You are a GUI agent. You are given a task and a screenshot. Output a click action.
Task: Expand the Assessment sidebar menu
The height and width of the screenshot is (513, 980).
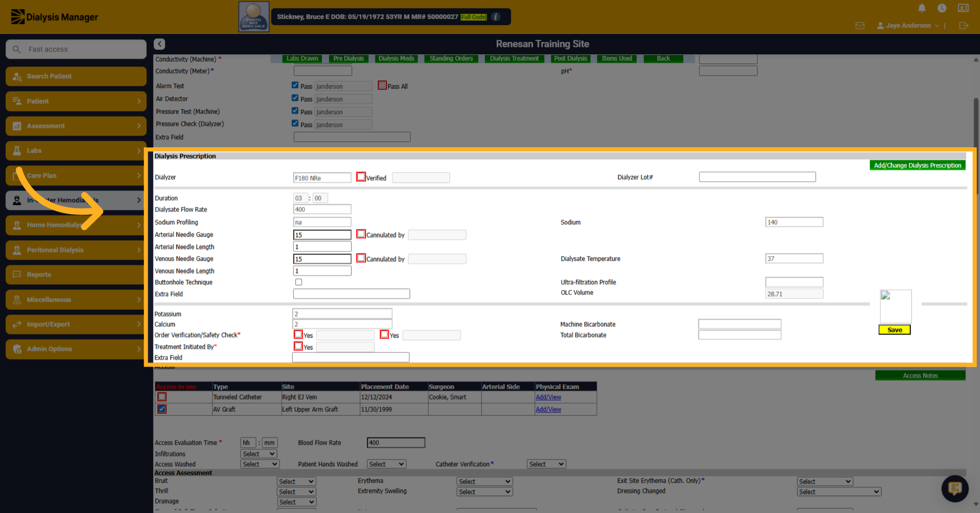click(76, 126)
